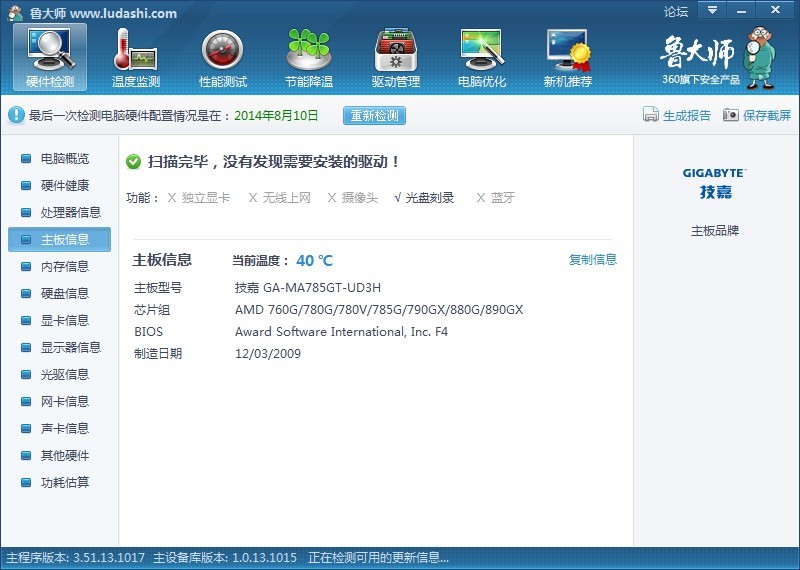The width and height of the screenshot is (800, 570).
Task: Click 复制信息 copy info link
Action: point(593,260)
